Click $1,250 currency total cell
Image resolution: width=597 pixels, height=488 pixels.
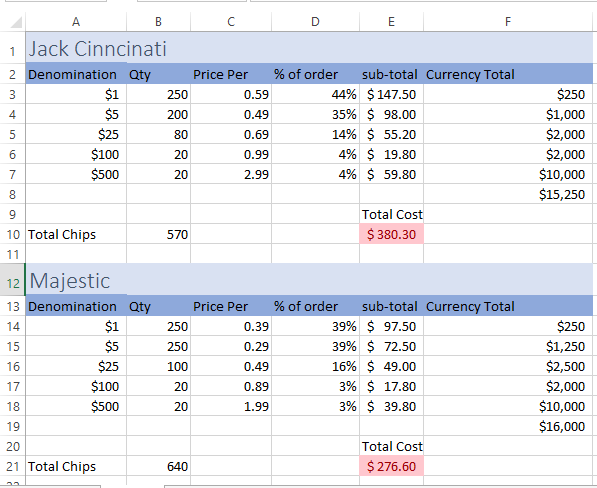(x=508, y=346)
